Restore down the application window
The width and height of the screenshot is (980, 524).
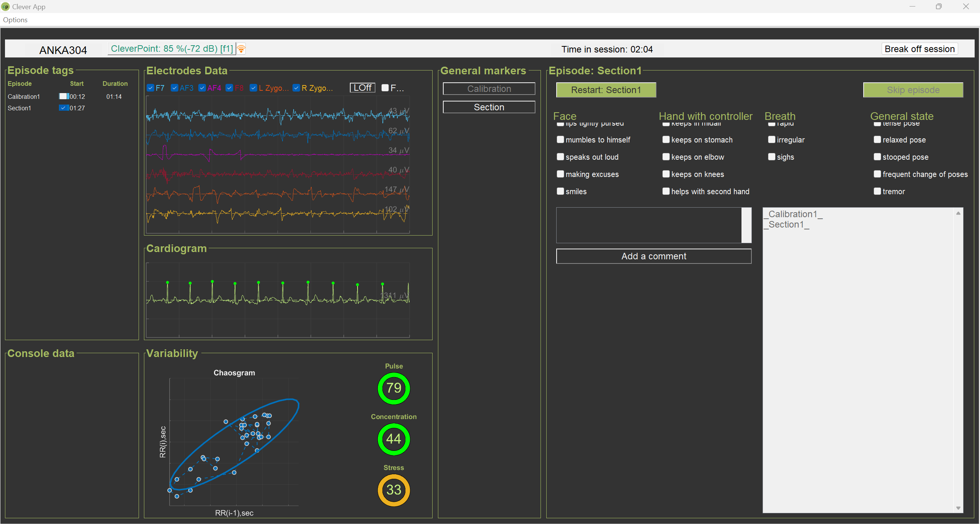[x=939, y=7]
